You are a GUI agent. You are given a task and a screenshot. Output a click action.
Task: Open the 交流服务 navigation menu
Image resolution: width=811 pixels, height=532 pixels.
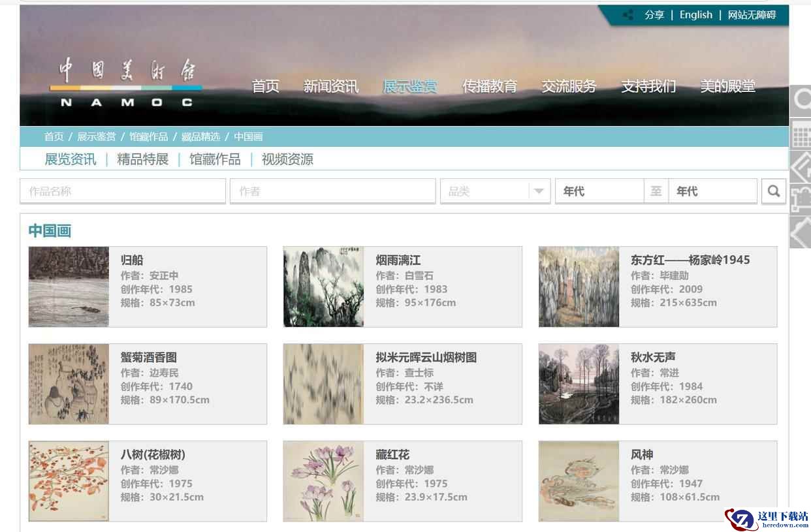[x=569, y=86]
